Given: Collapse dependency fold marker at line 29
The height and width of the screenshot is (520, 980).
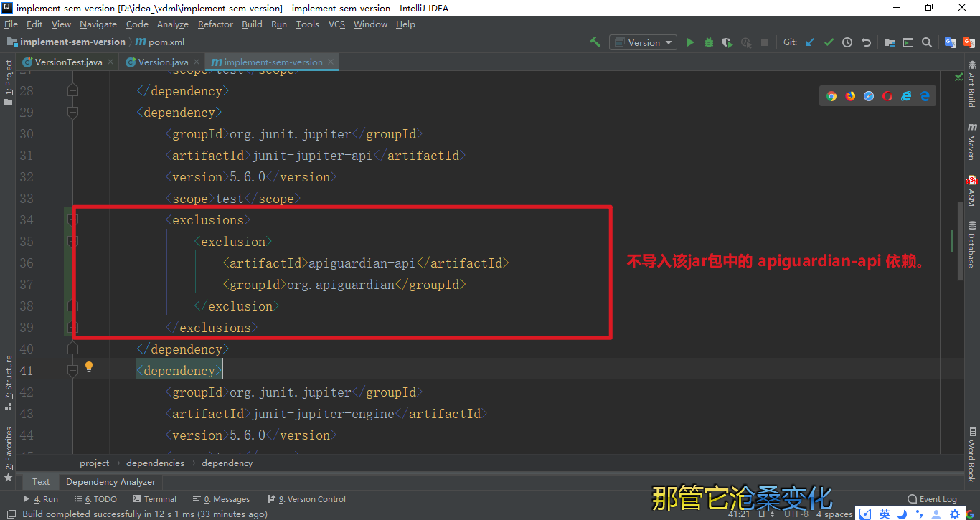Looking at the screenshot, I should click(x=72, y=113).
